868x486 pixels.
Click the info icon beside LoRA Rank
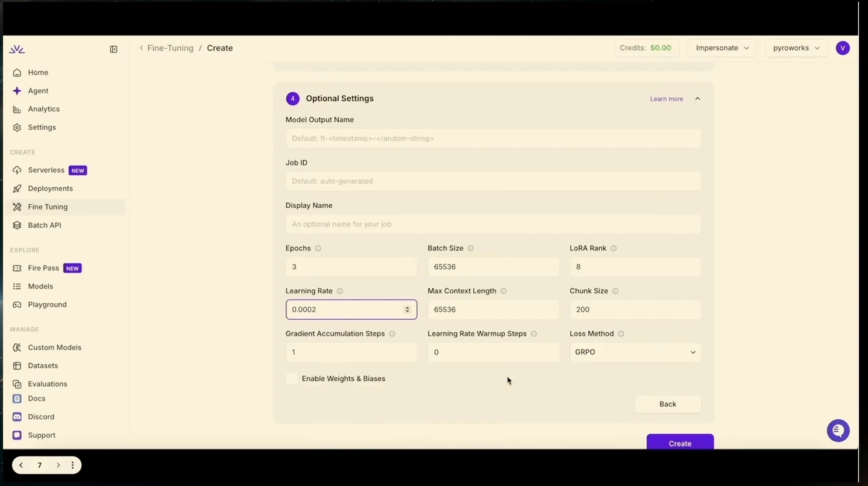614,248
